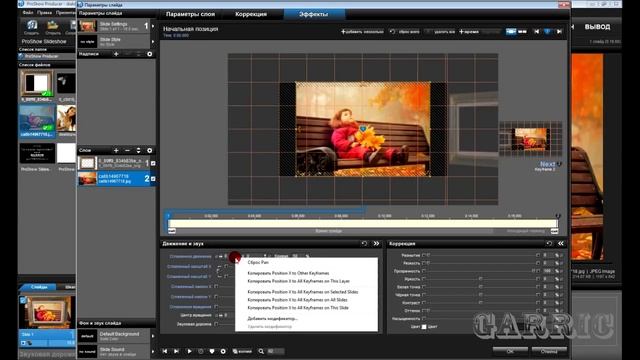Toggle checkbox for layer 1 frame image

click(153, 163)
